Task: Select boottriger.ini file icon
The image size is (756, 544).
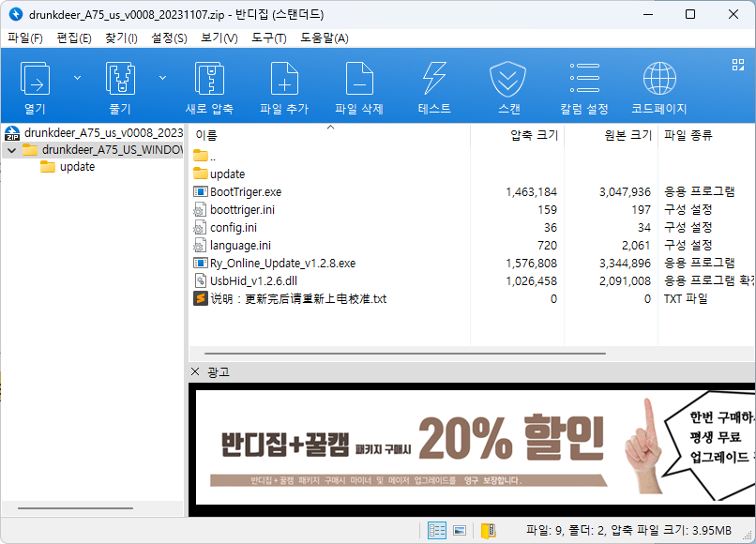Action: (199, 210)
